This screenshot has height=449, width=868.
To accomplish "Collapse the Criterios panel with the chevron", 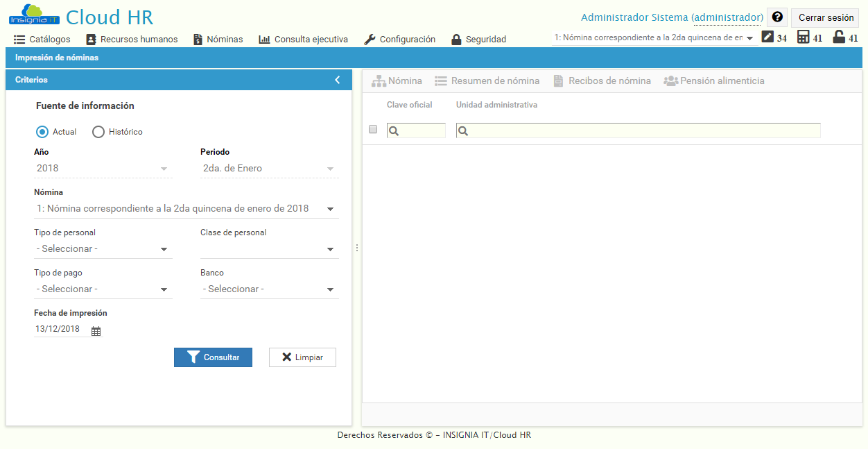I will (339, 80).
